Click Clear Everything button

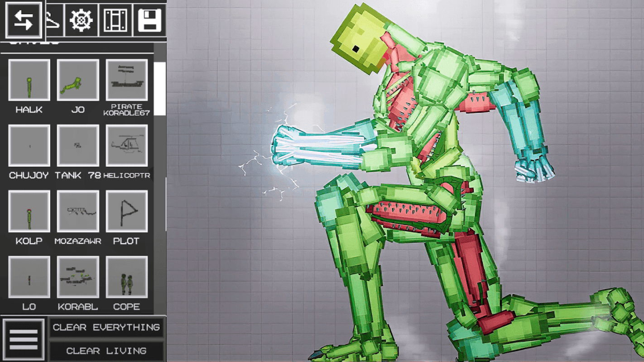click(x=106, y=327)
